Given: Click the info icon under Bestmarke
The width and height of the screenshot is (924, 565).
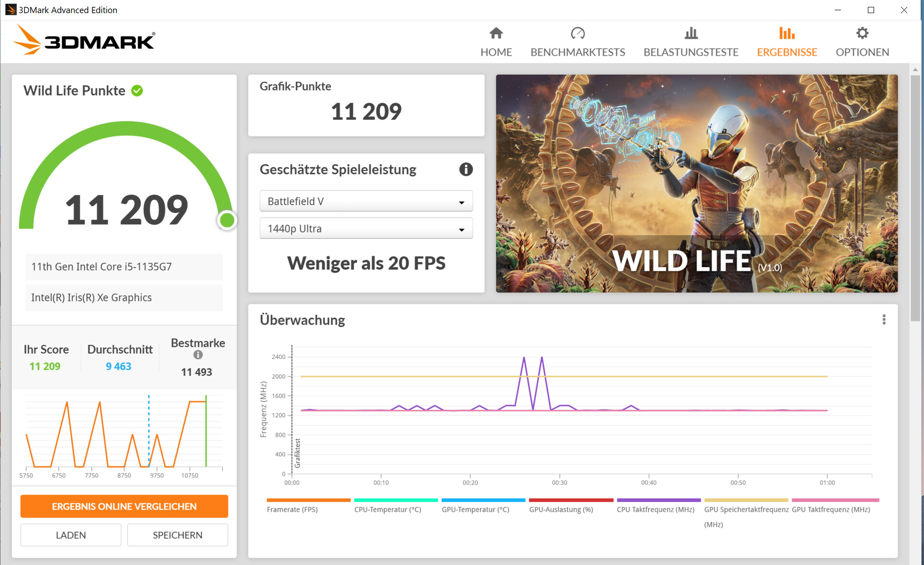Looking at the screenshot, I should pyautogui.click(x=198, y=355).
